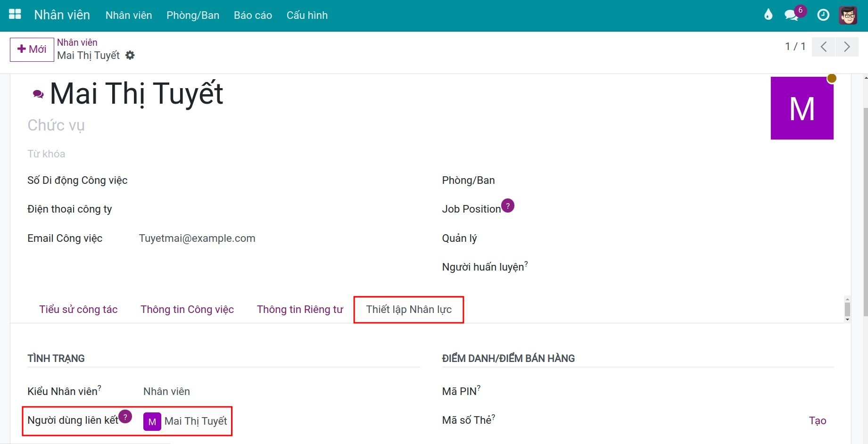This screenshot has height=444, width=868.
Task: Click the Chức vụ job title field
Action: (x=56, y=125)
